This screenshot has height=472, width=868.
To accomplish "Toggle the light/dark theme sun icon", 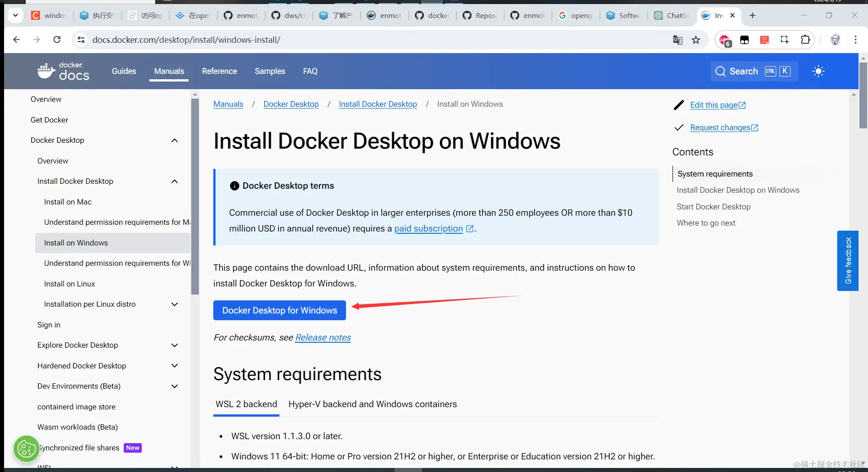I will 819,71.
